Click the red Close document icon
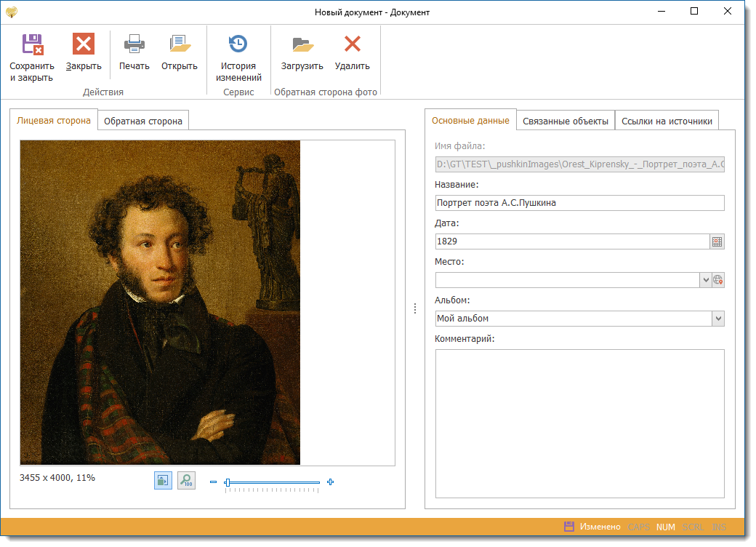The image size is (756, 547). [84, 45]
